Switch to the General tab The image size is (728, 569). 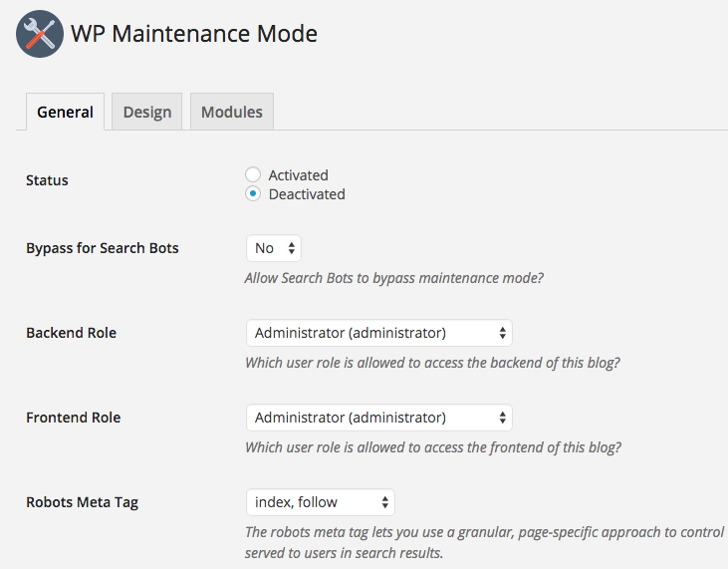click(x=65, y=112)
